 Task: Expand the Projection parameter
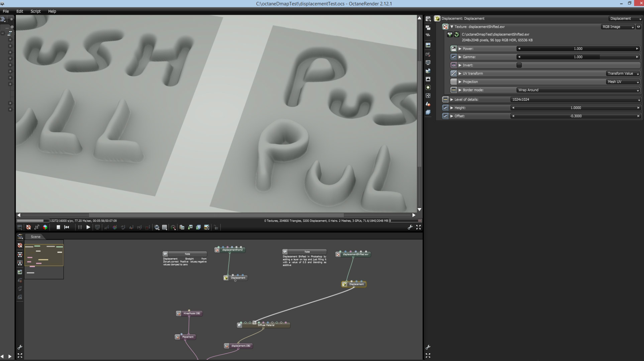click(460, 82)
